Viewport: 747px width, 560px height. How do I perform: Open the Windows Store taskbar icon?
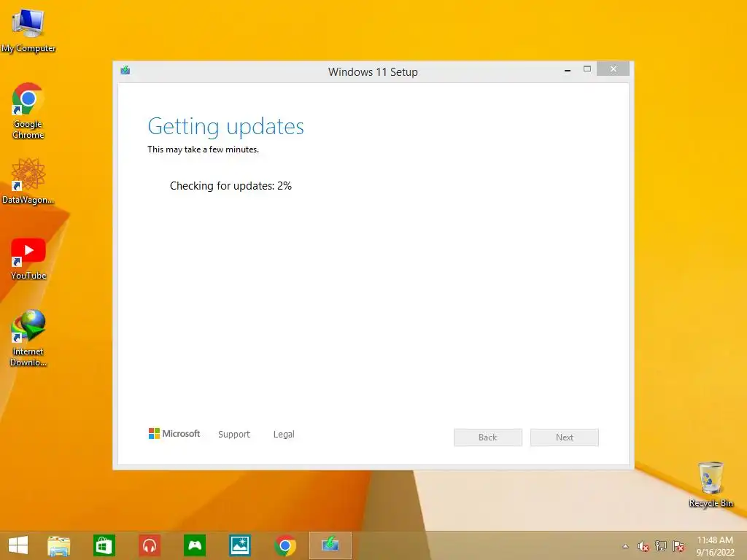click(x=104, y=545)
